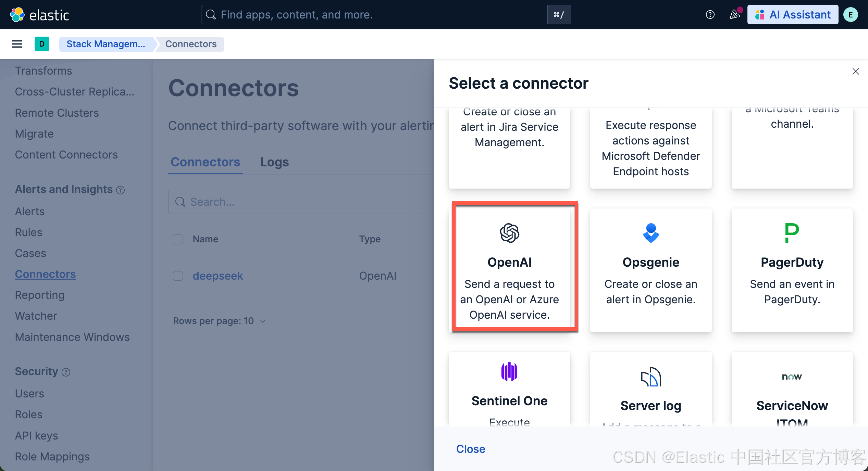The height and width of the screenshot is (471, 868).
Task: Open the space selector D badge
Action: coord(42,44)
